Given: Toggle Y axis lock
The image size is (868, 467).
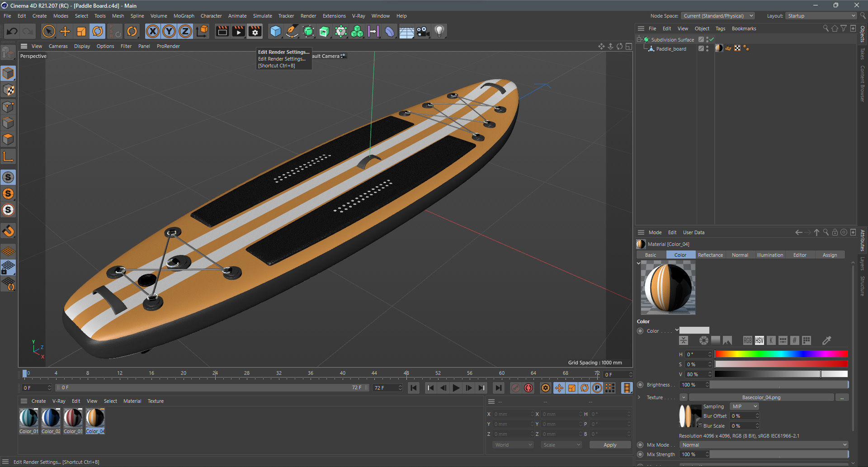Looking at the screenshot, I should coord(169,31).
